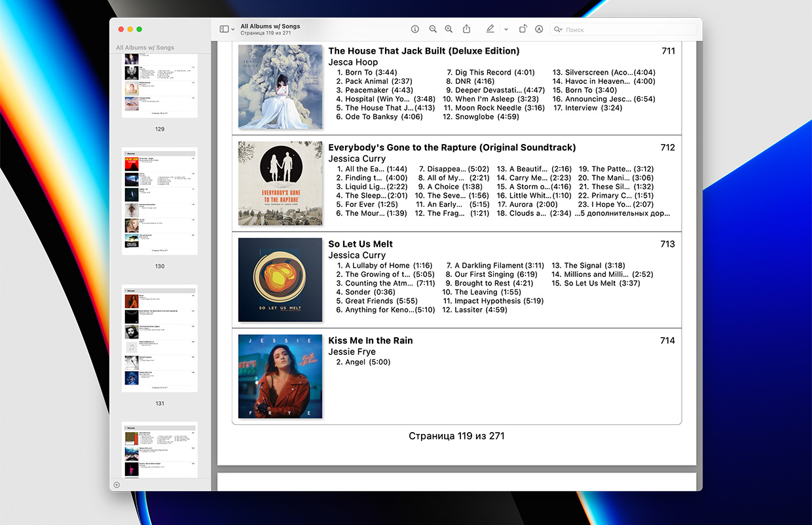Click artist name Jesca Hoop

point(353,62)
